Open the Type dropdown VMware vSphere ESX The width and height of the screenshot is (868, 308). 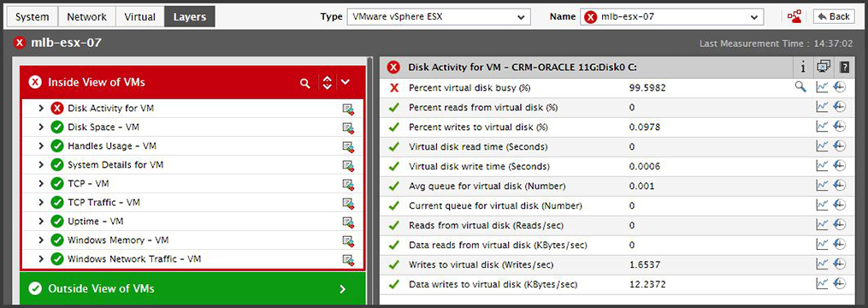click(x=439, y=16)
